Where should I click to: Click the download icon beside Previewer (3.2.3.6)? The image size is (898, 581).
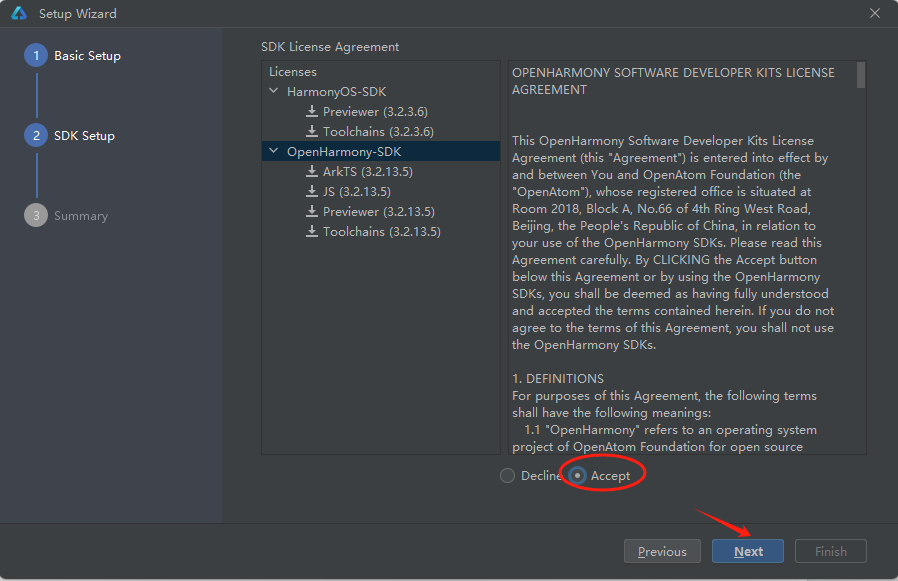(312, 111)
